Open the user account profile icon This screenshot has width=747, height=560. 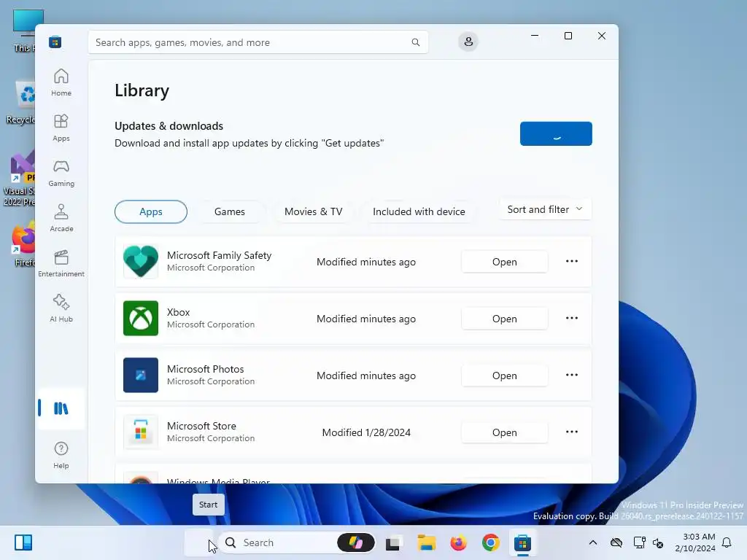pyautogui.click(x=468, y=42)
